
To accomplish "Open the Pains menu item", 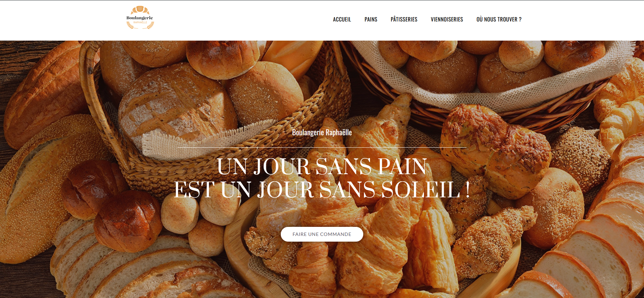I will (371, 19).
